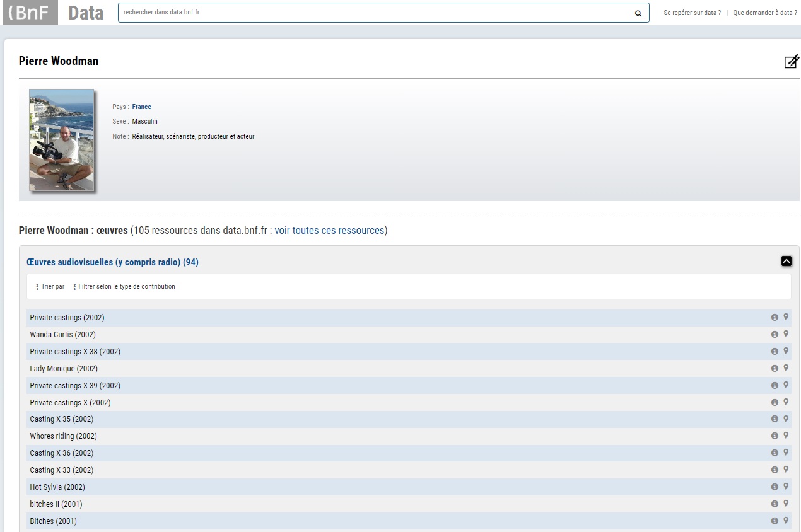Image resolution: width=801 pixels, height=532 pixels.
Task: Click the profile photo thumbnail
Action: click(x=62, y=140)
